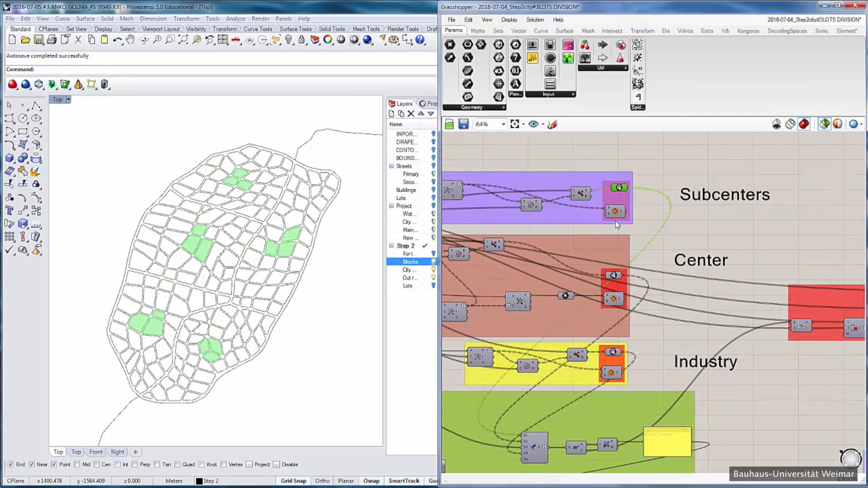
Task: Open the 64% zoom dropdown
Action: [x=503, y=124]
